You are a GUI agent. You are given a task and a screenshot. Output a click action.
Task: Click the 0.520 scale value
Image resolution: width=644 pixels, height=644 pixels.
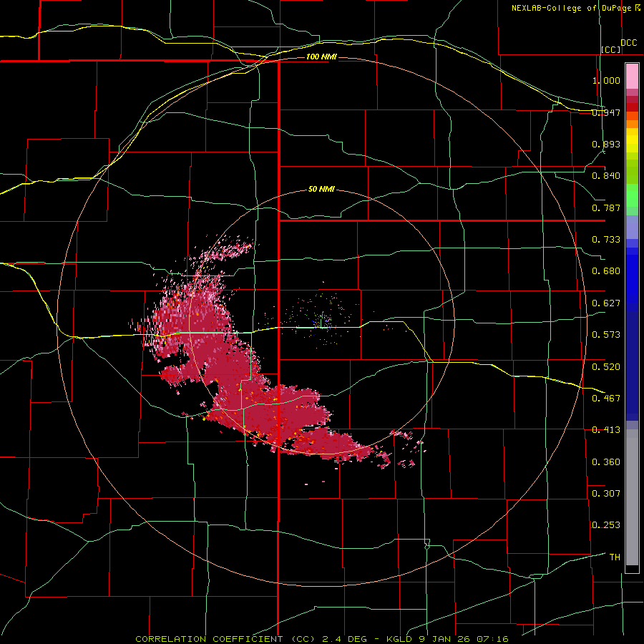606,367
